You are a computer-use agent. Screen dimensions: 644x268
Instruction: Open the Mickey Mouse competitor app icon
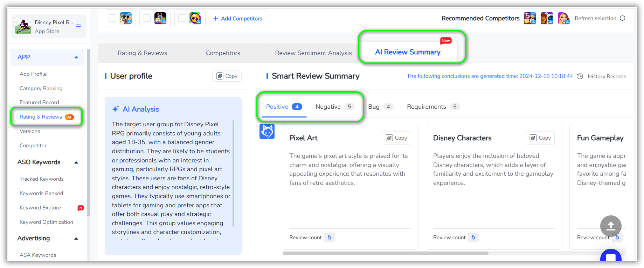126,18
